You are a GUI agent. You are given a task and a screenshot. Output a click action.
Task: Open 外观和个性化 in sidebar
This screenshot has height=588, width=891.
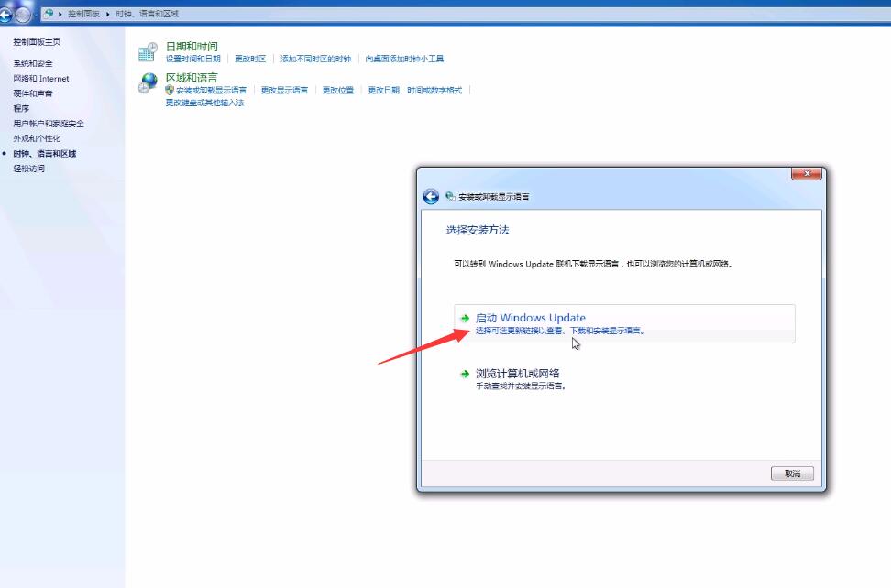coord(37,138)
